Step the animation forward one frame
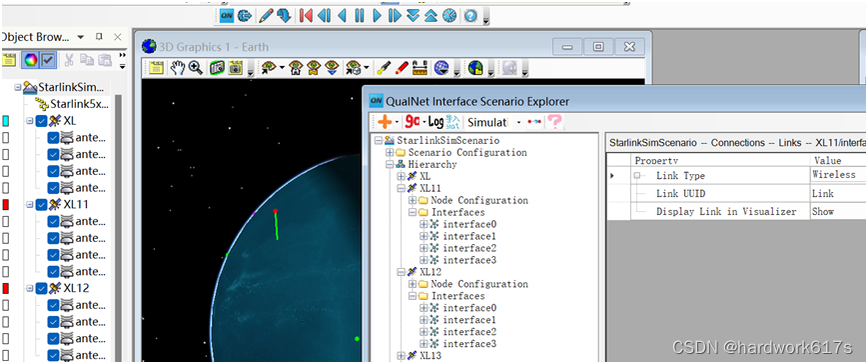 point(395,16)
